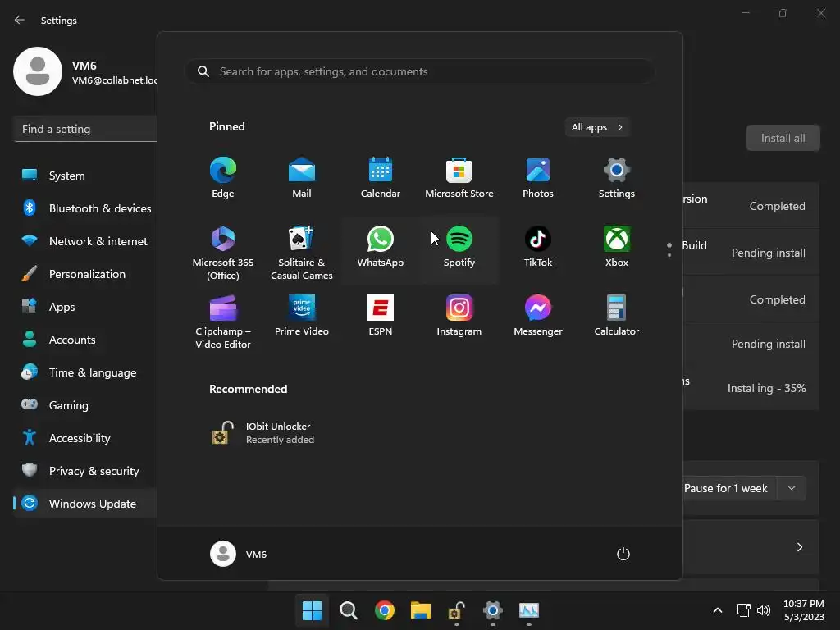Click the Windows Start button on taskbar
The width and height of the screenshot is (840, 630).
click(312, 610)
